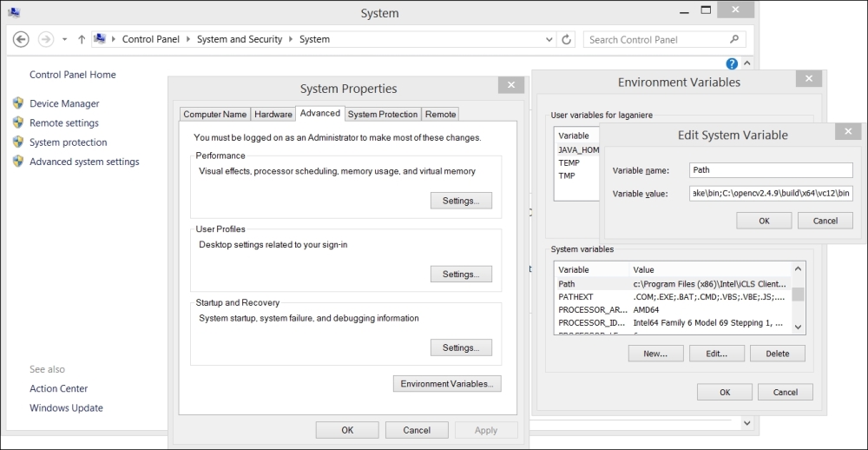Focus the Search Control Panel field

click(x=664, y=39)
